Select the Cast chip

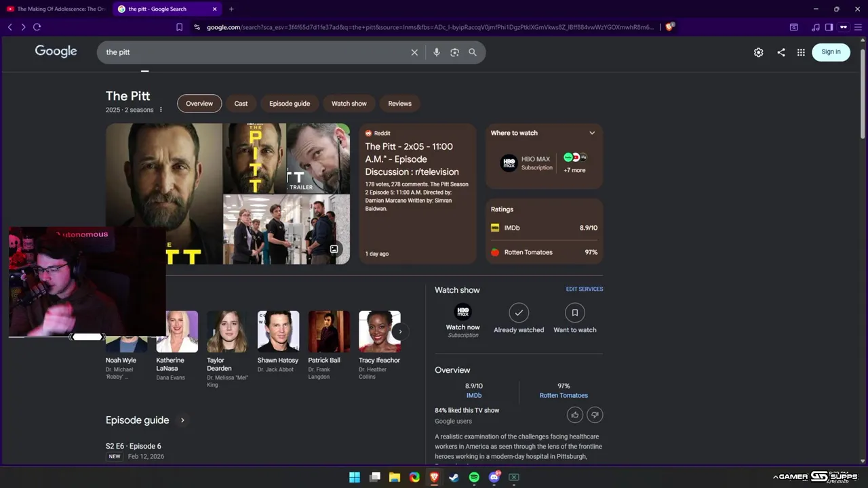(x=241, y=104)
